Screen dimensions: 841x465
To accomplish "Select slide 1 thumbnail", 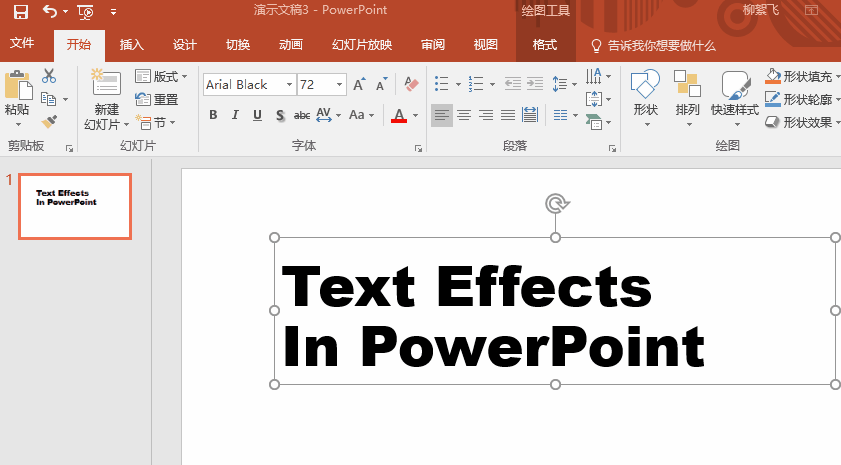I will (x=75, y=206).
